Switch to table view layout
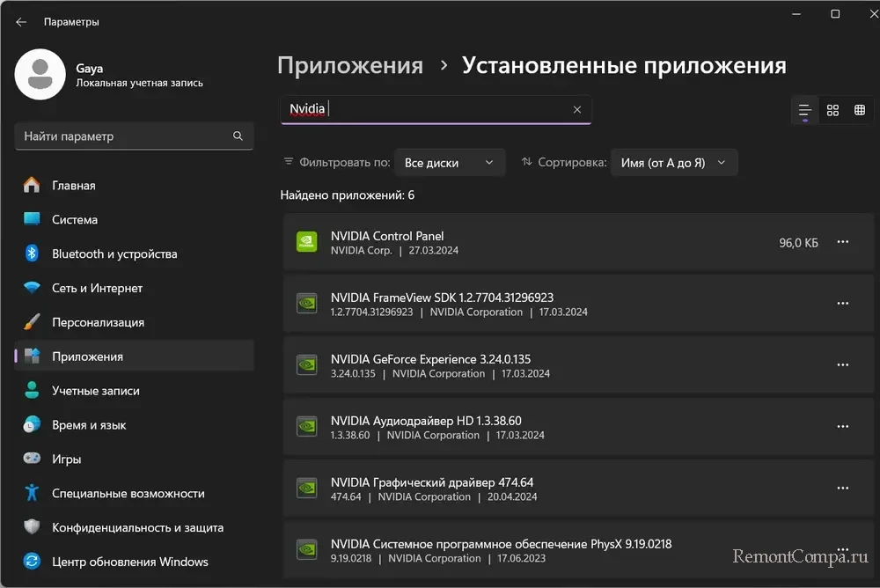 click(x=860, y=110)
